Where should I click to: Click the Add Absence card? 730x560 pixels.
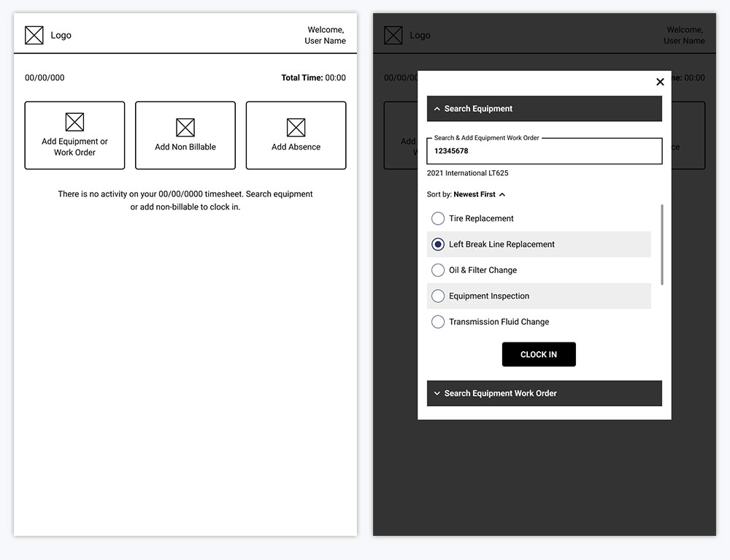[296, 135]
